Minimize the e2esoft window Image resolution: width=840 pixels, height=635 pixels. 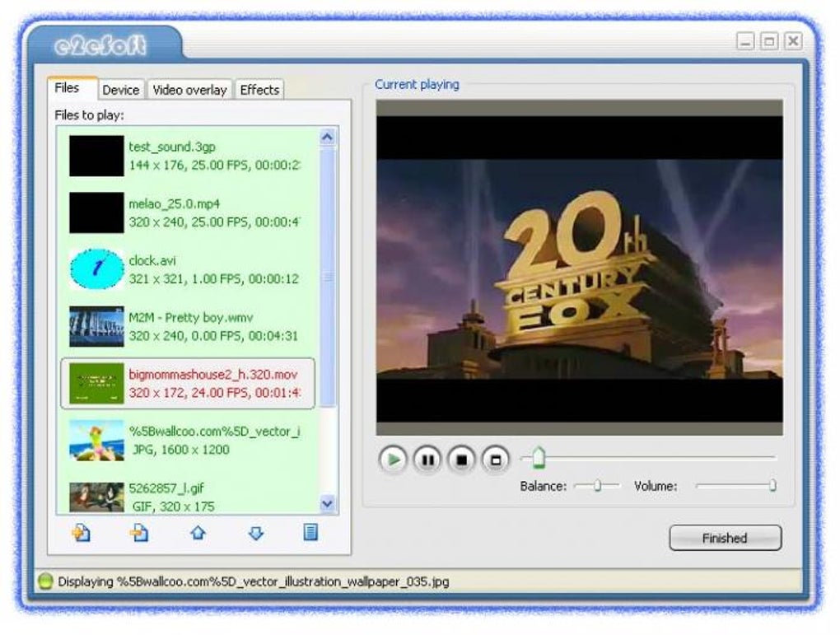[x=745, y=41]
